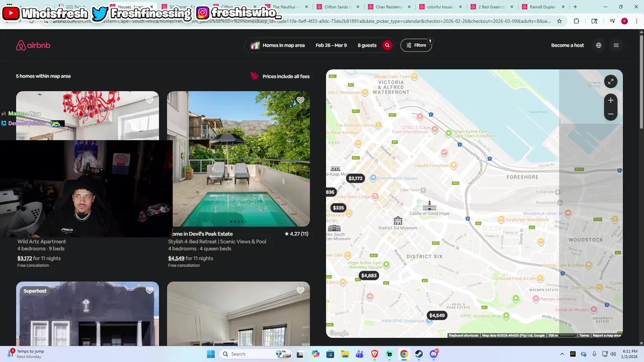644x362 pixels.
Task: Click the Castle of Good Hope landmark
Action: 429,205
